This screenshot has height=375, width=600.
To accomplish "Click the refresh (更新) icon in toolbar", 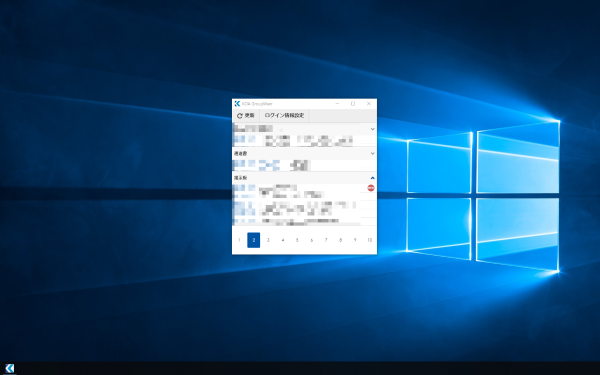I will coord(240,116).
